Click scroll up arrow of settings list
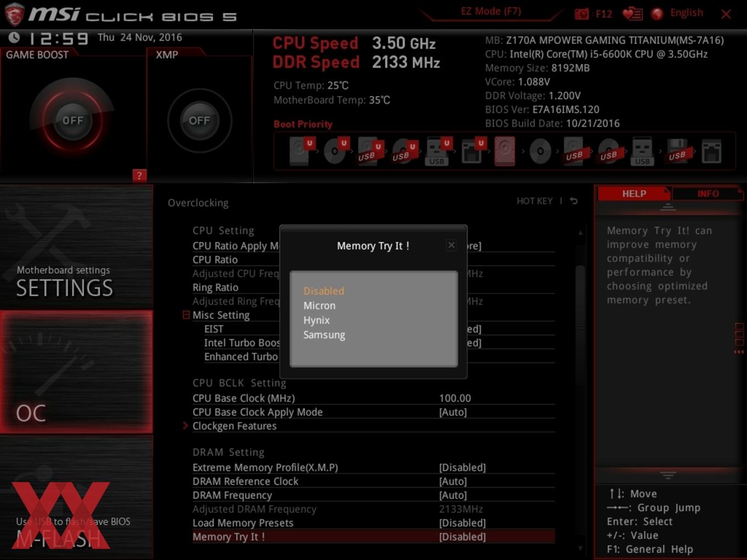This screenshot has width=747, height=560. coord(581,233)
